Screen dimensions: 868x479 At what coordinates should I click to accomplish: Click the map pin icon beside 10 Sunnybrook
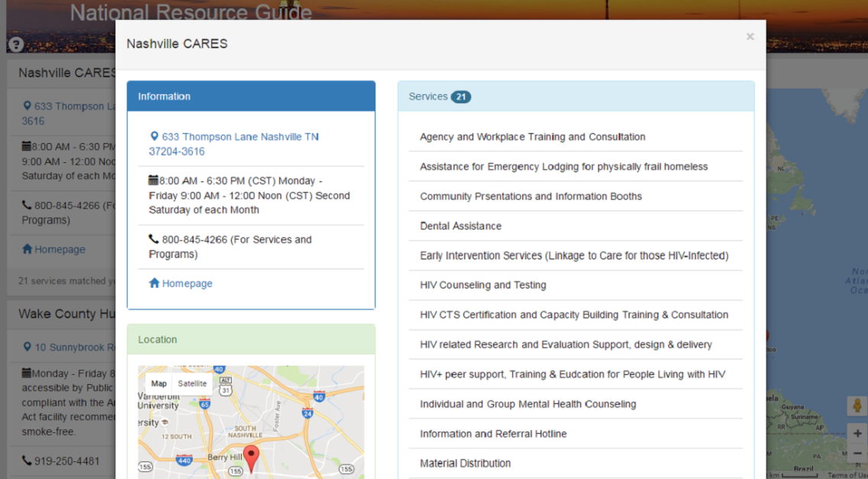click(x=27, y=347)
